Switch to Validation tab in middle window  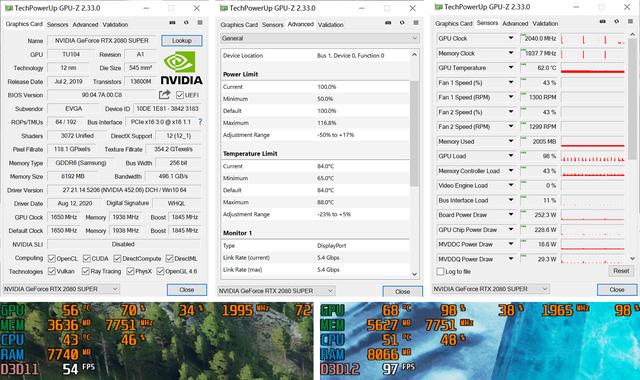[x=331, y=24]
